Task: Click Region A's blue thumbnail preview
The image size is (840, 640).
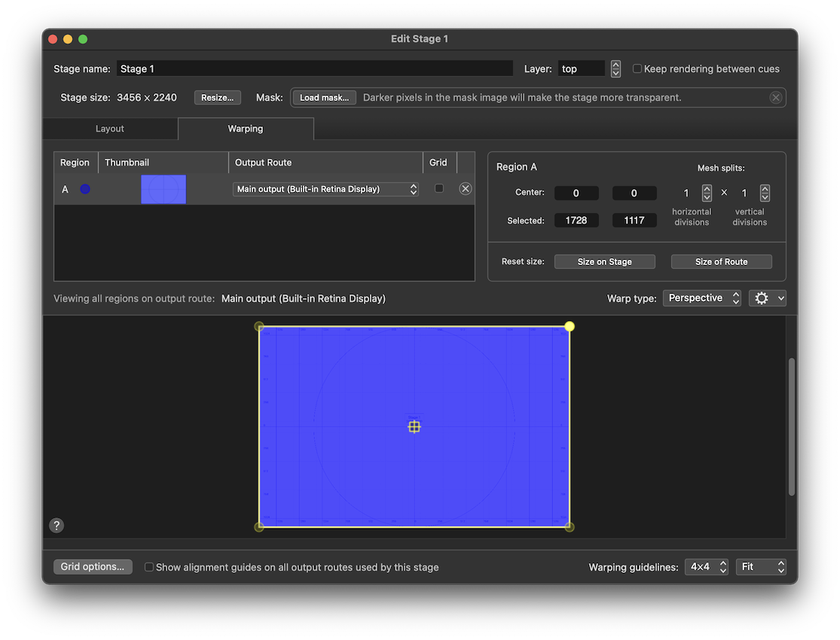Action: click(163, 189)
